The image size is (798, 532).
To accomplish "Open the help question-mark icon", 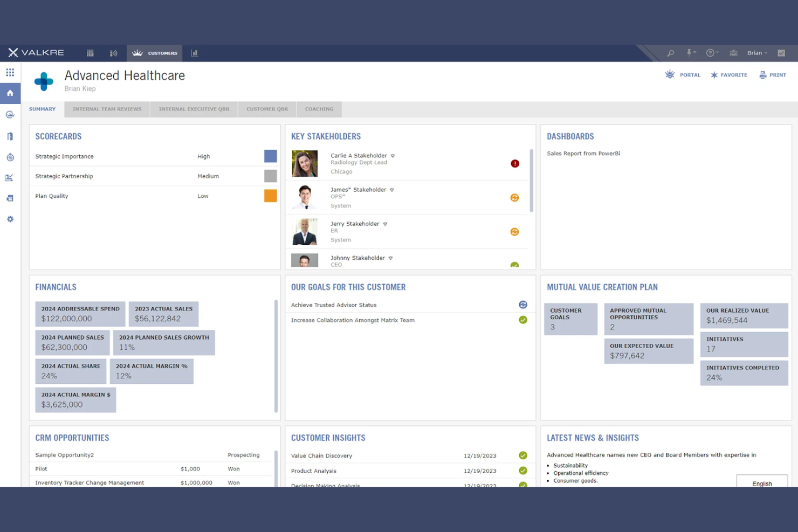I will [711, 53].
